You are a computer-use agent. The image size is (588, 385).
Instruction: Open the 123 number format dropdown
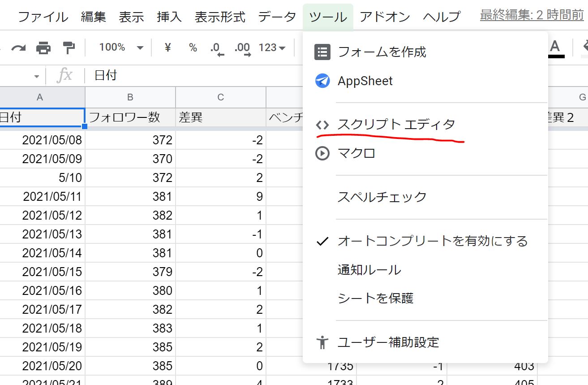click(272, 48)
